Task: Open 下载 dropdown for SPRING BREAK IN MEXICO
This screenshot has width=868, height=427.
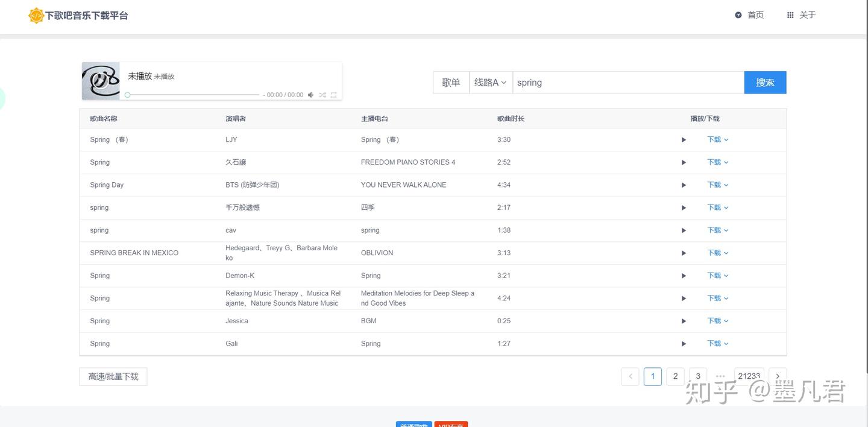Action: coord(718,253)
